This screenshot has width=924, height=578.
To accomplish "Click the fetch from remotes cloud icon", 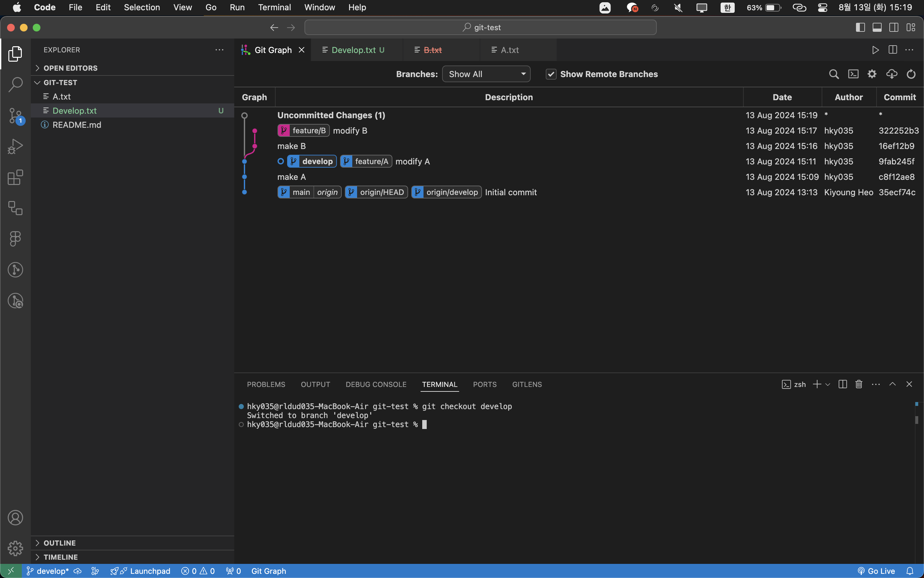I will [892, 74].
